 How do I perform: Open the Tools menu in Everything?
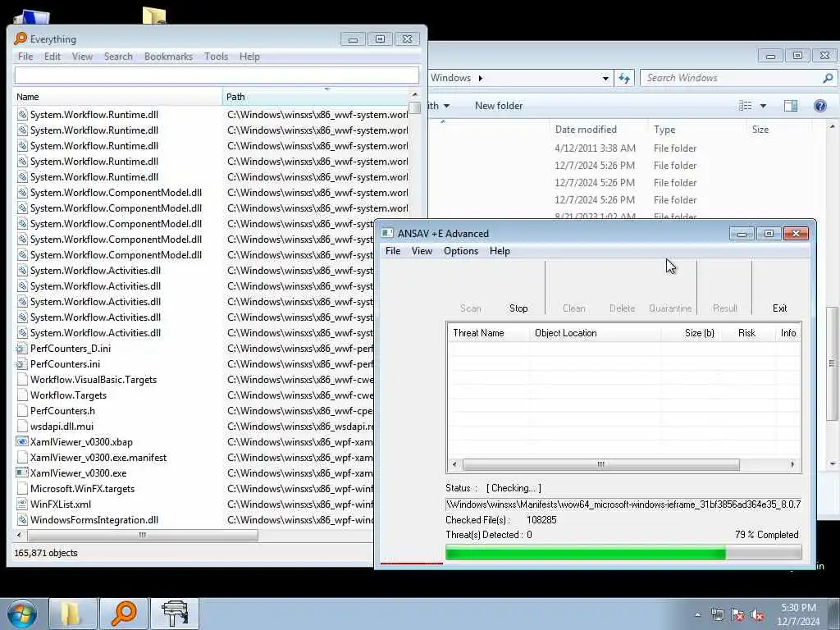point(216,57)
